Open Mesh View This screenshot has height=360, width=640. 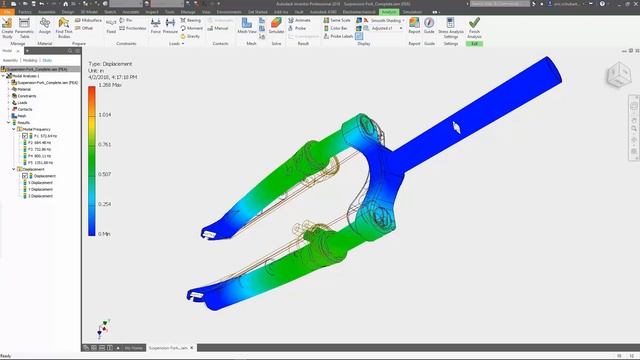247,26
